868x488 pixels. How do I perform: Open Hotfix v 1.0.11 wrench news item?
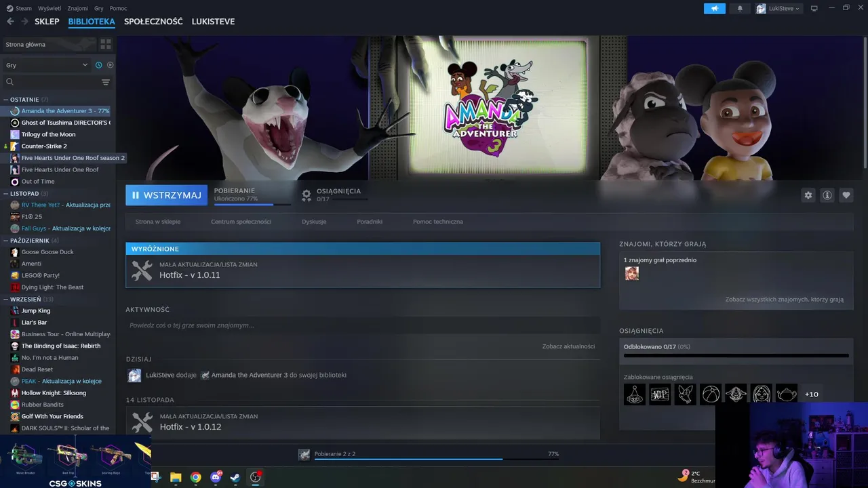click(363, 270)
